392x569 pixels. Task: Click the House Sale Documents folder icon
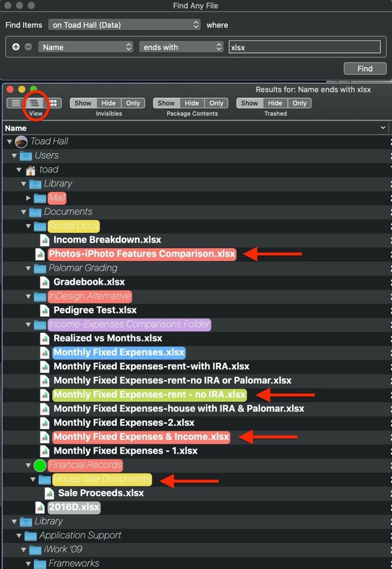tap(45, 480)
